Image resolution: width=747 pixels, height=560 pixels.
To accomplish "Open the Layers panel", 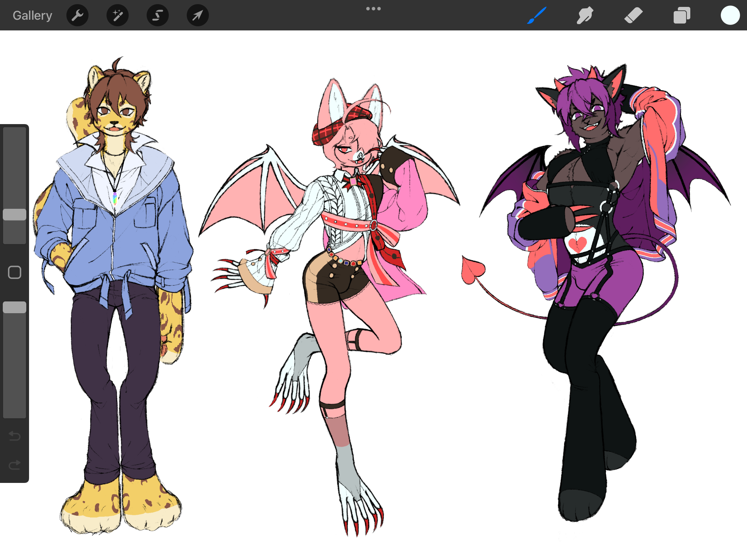I will 682,16.
